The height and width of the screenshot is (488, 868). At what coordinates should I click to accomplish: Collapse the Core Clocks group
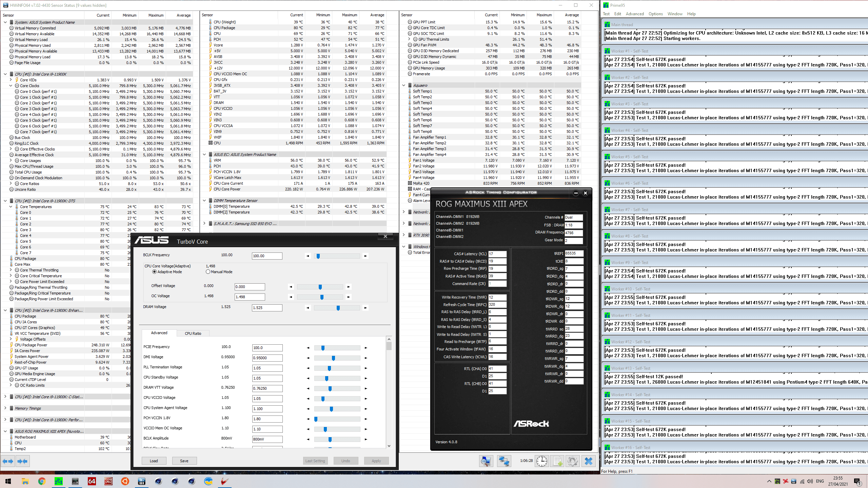coord(11,86)
